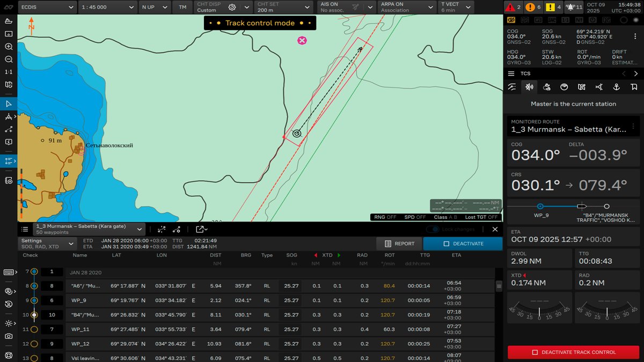This screenshot has height=362, width=644.
Task: Open the export route icon
Action: 201,230
